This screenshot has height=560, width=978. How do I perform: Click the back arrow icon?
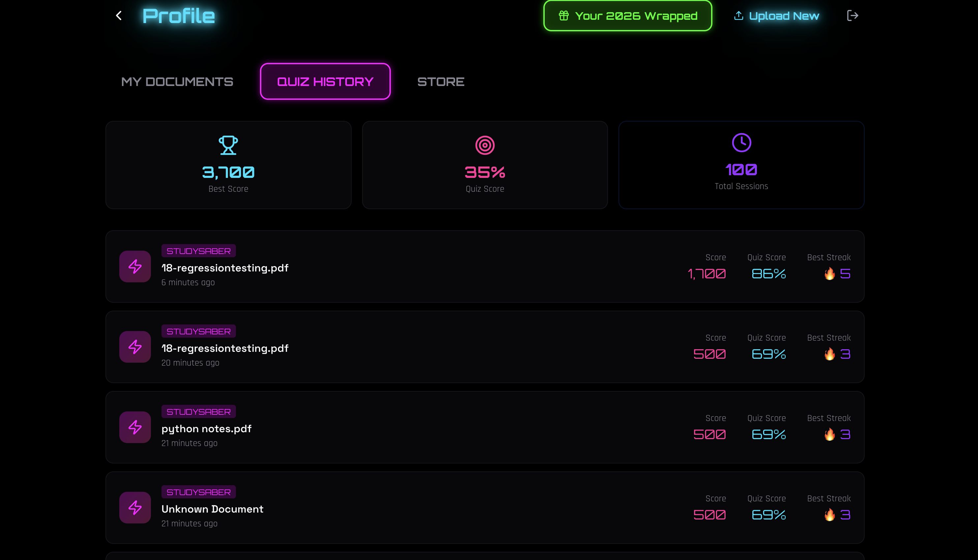pyautogui.click(x=119, y=16)
